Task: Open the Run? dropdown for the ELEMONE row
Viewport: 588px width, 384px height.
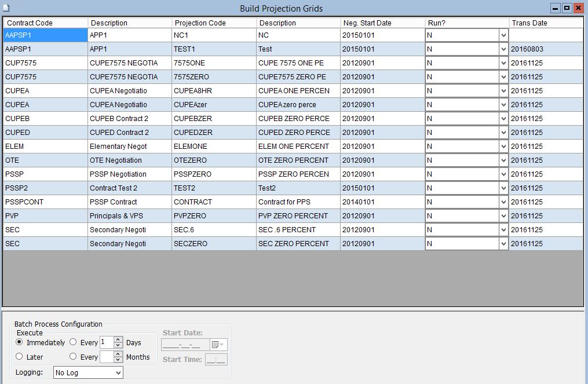Action: click(x=503, y=147)
